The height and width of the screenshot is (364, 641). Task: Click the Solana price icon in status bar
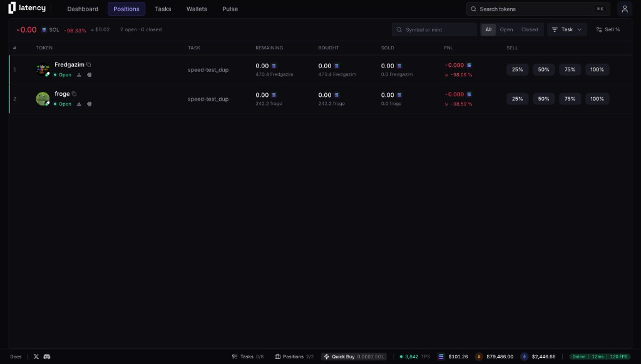pyautogui.click(x=441, y=356)
